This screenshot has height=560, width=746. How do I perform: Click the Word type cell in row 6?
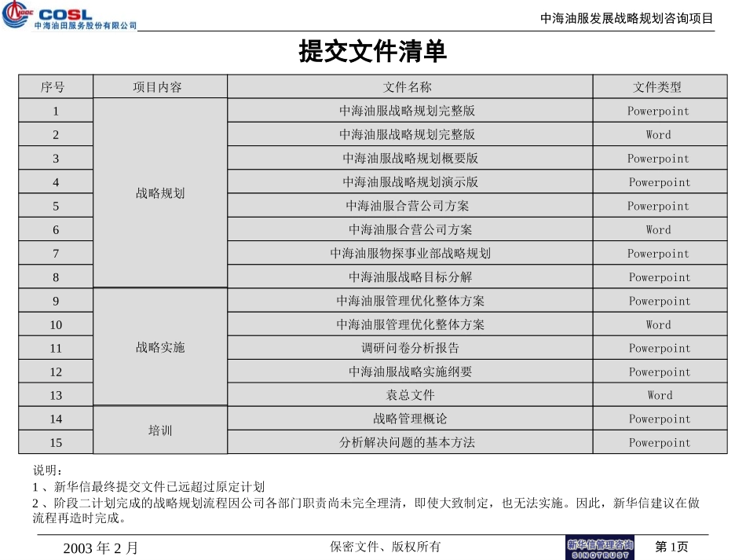[x=660, y=229]
